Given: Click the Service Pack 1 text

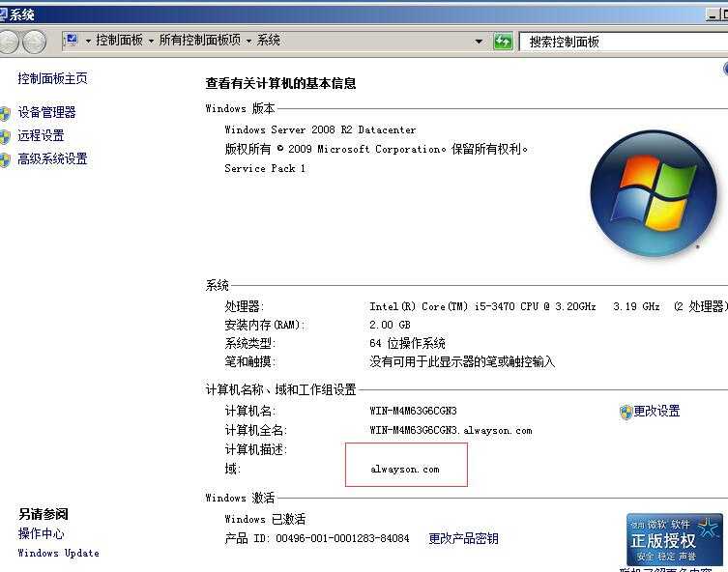Looking at the screenshot, I should tap(265, 168).
